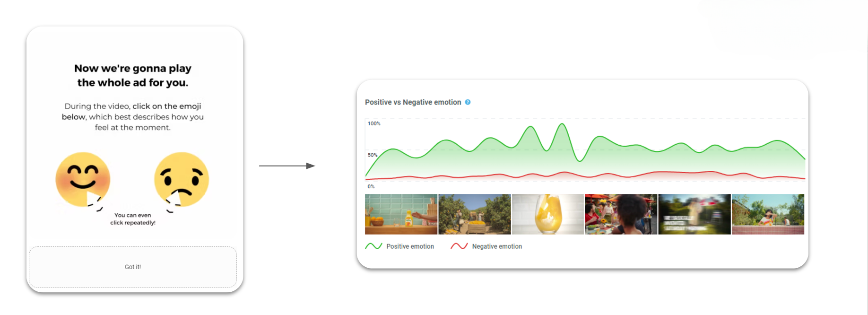The image size is (868, 315).
Task: Click the 50% axis label
Action: (x=373, y=155)
